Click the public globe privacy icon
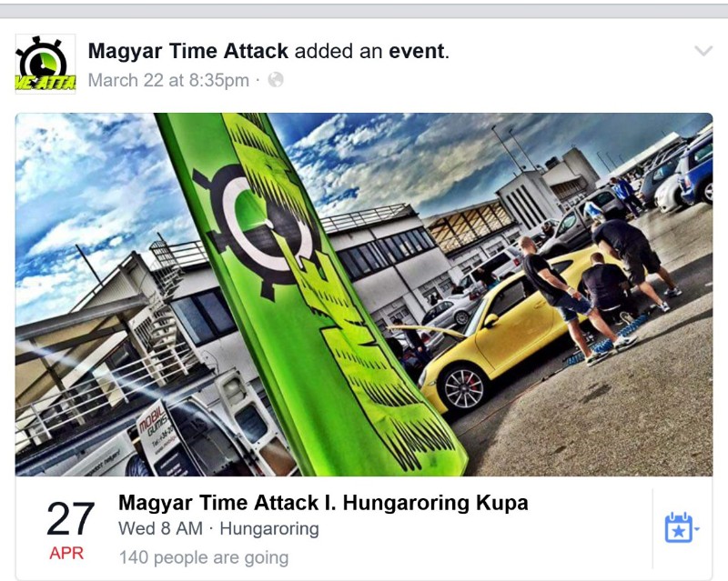The width and height of the screenshot is (728, 581). tap(276, 80)
